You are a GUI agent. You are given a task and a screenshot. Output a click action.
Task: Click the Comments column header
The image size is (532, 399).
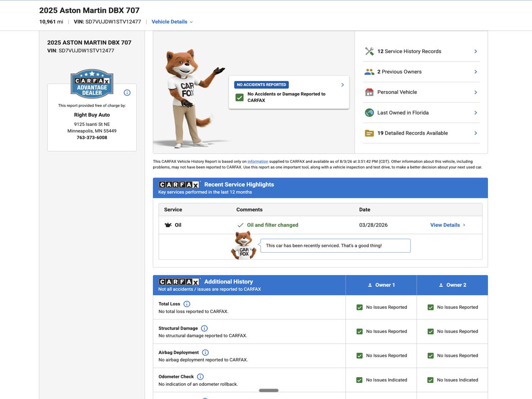pyautogui.click(x=249, y=210)
